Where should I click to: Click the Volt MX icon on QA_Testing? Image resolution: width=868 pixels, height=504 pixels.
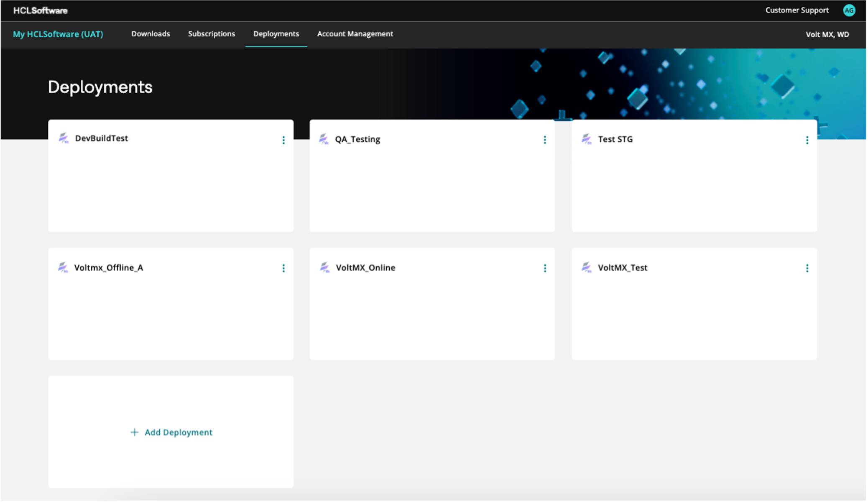coord(324,139)
